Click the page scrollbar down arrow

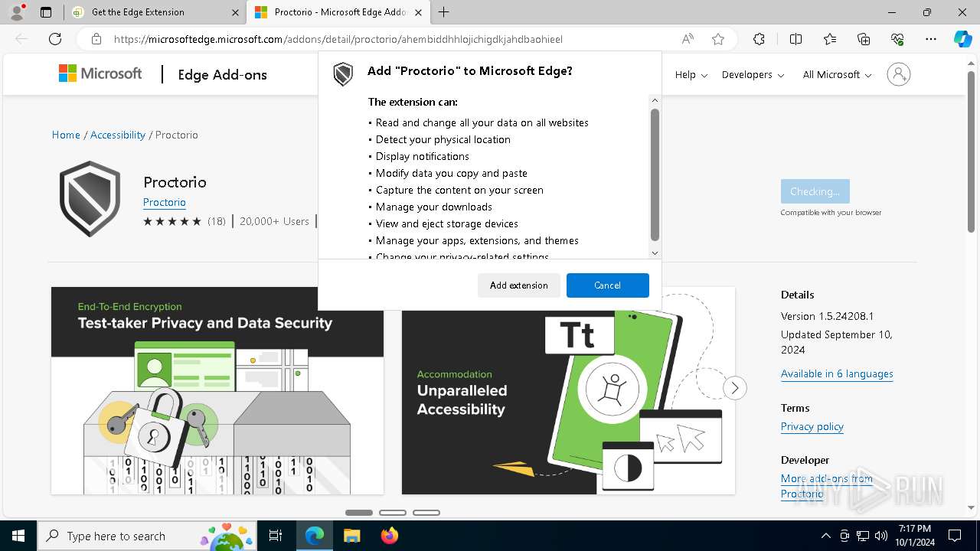(972, 507)
